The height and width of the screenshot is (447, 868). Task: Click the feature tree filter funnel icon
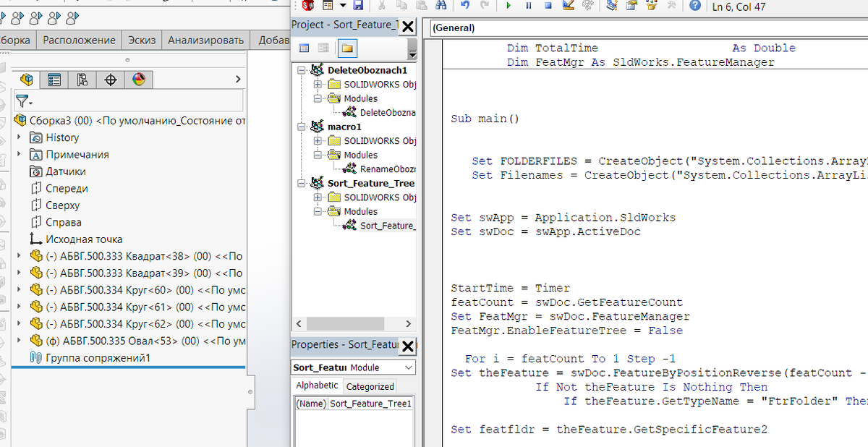[24, 101]
